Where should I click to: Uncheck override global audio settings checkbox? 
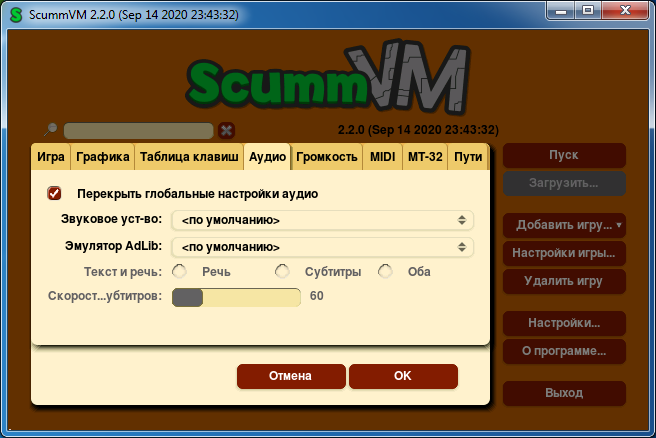[54, 193]
